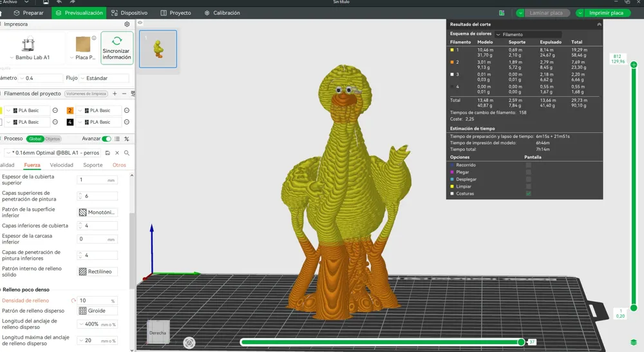Image resolution: width=644 pixels, height=352 pixels.
Task: Edit filament 1 PLA Basic preset icon
Action: (x=55, y=110)
